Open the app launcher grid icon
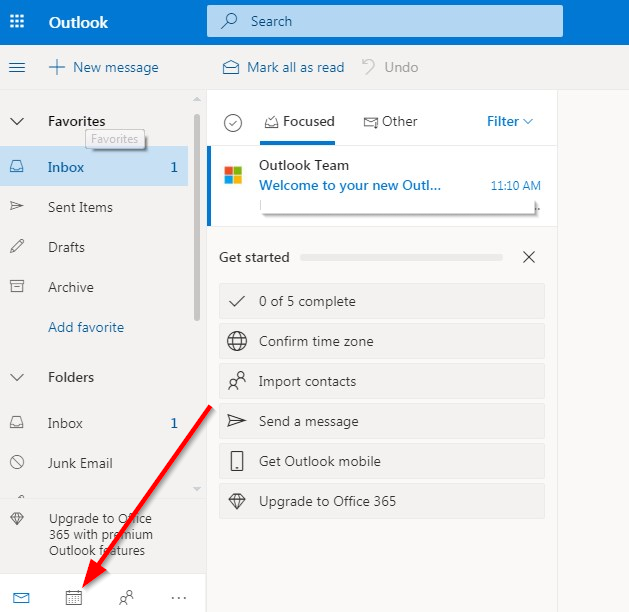The image size is (629, 612). [17, 22]
